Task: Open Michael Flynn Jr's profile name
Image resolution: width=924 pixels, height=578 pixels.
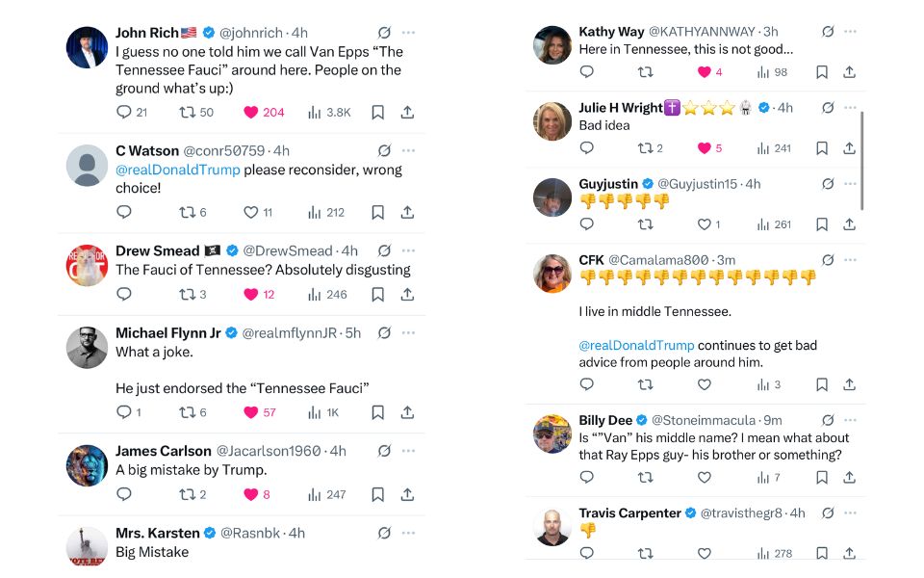Action: 167,333
